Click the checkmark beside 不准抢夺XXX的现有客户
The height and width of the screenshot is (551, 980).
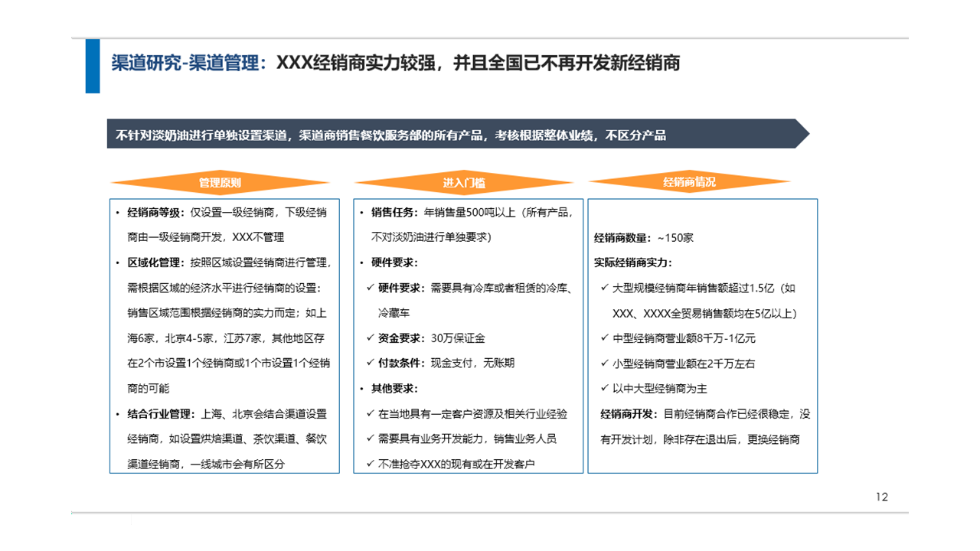pos(371,465)
